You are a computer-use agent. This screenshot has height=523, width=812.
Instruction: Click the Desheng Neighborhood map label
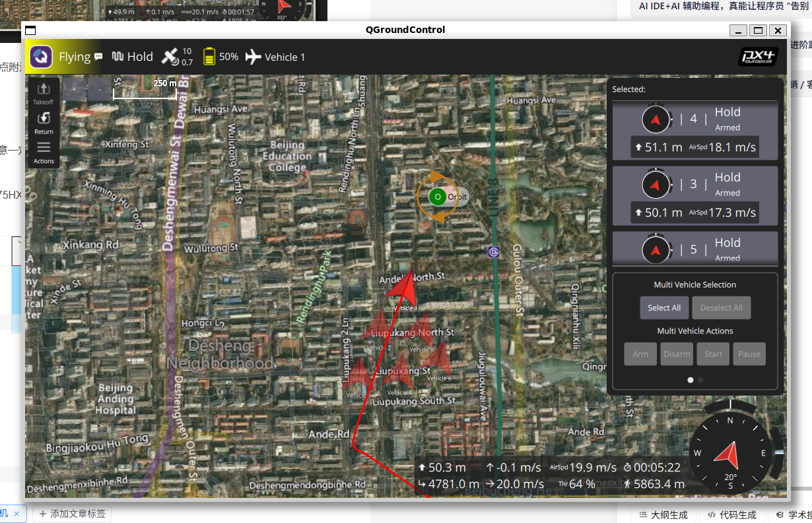pos(220,355)
